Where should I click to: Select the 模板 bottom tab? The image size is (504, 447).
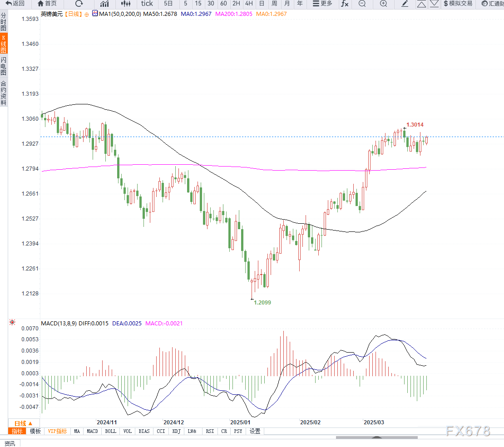[x=35, y=431]
